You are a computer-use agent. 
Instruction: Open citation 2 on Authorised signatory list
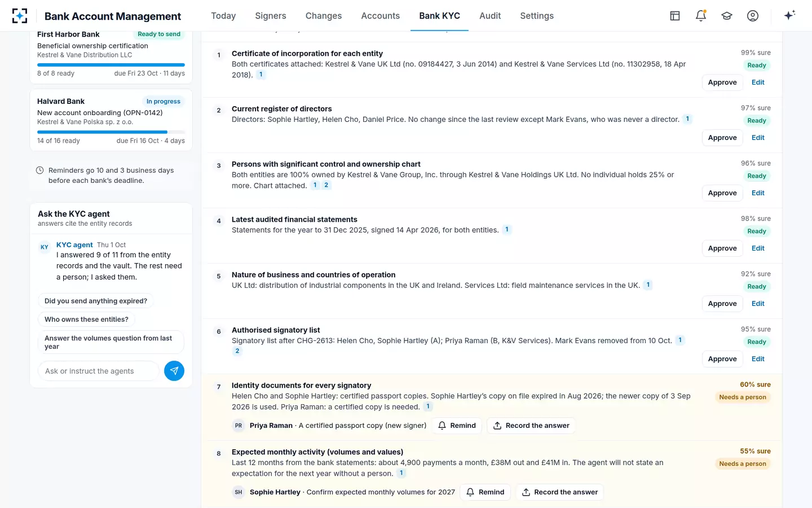pyautogui.click(x=237, y=351)
